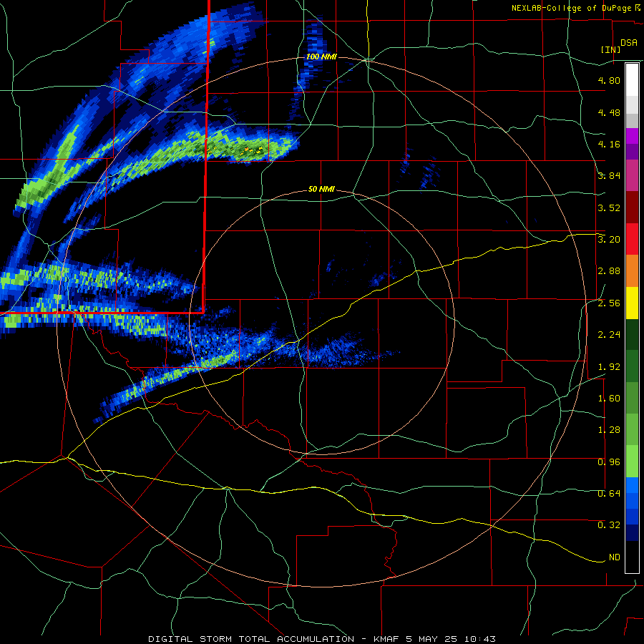The width and height of the screenshot is (644, 644).
Task: Select the pink swatch next to 3.84
Action: [632, 176]
